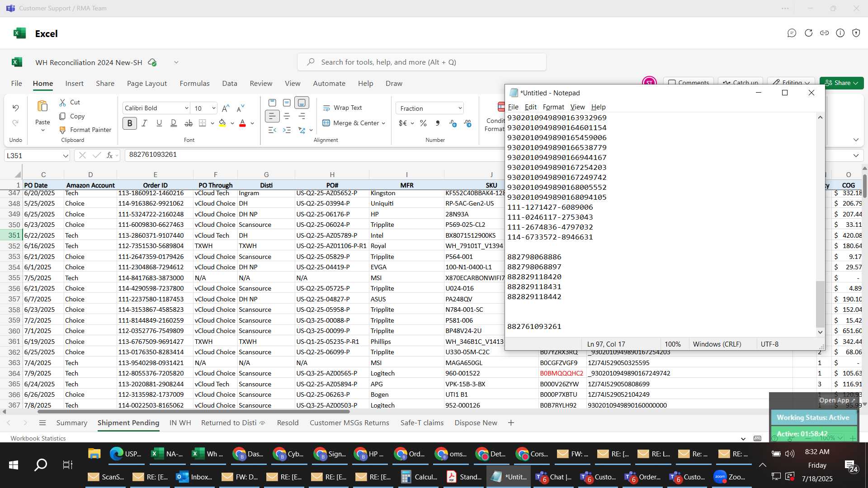The height and width of the screenshot is (488, 868).
Task: Toggle align right
Action: 302,116
